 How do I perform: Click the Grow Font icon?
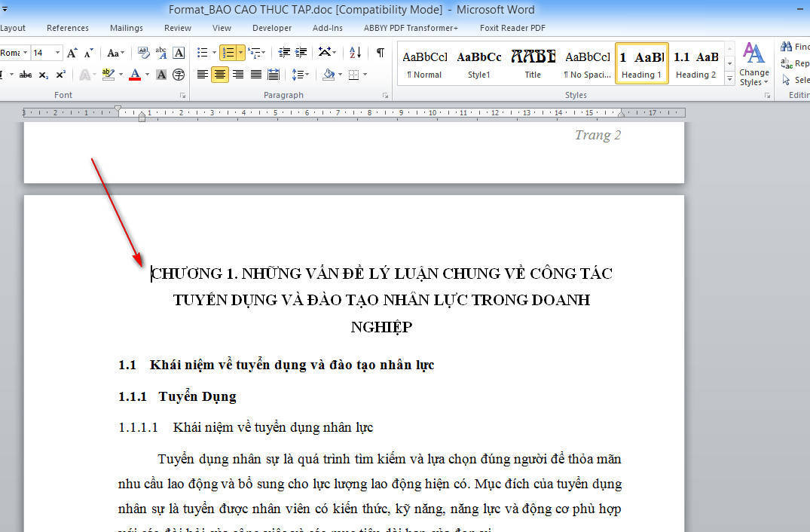click(72, 53)
